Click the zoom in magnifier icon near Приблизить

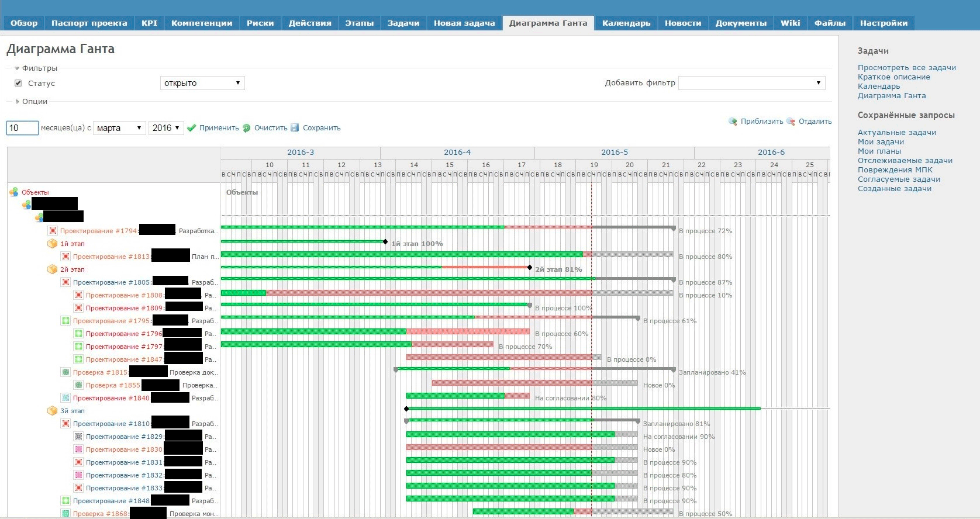click(x=733, y=122)
